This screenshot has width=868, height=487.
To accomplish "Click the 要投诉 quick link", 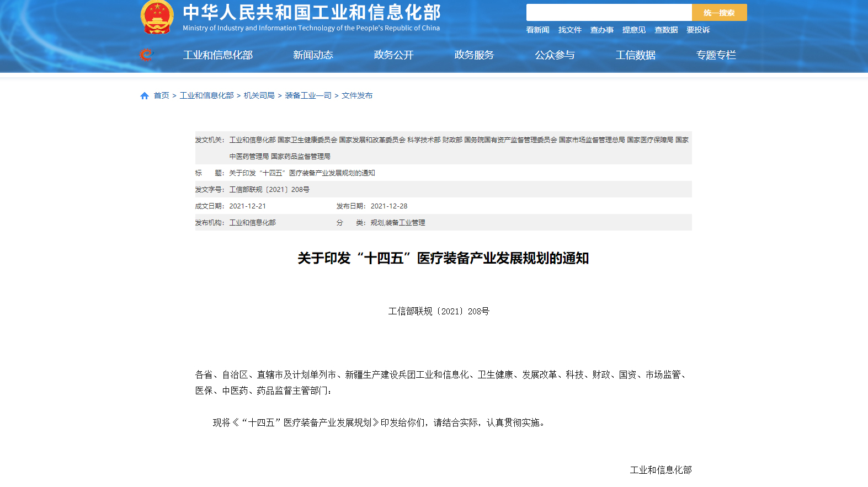I will coord(698,30).
